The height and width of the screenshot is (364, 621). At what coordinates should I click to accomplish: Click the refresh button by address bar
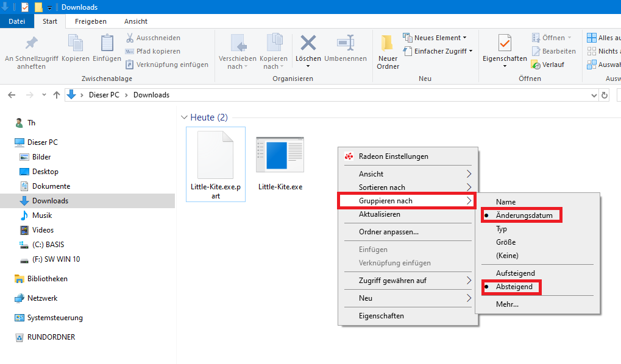(605, 96)
